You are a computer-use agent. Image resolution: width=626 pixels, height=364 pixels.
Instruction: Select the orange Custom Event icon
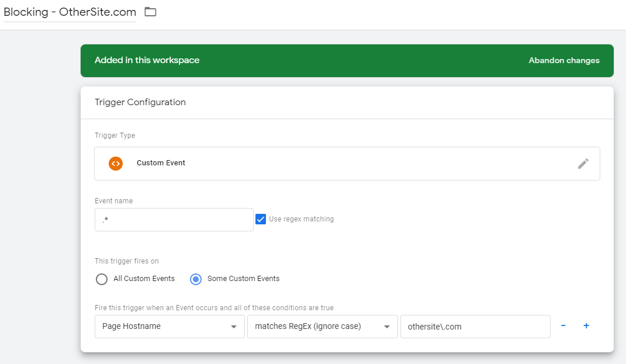pyautogui.click(x=116, y=164)
